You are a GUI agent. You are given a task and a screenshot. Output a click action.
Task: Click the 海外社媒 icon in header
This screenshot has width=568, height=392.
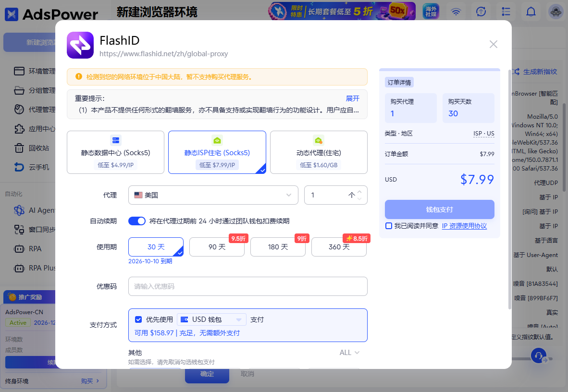(x=431, y=11)
